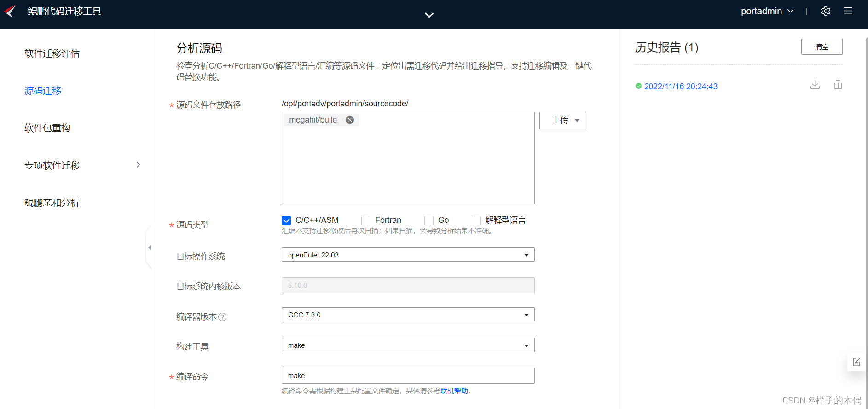Open 软件包重构 menu item
The width and height of the screenshot is (868, 409).
[x=47, y=128]
